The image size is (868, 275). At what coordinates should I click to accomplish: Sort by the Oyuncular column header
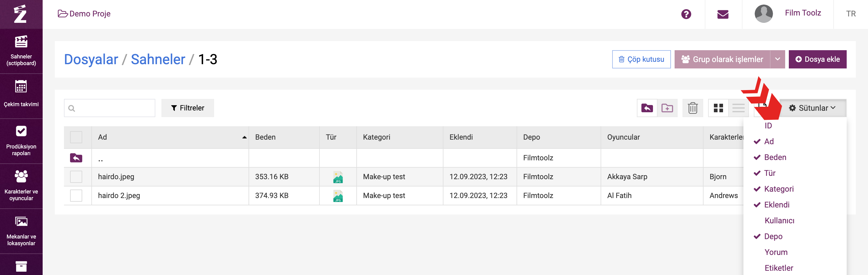pyautogui.click(x=652, y=137)
